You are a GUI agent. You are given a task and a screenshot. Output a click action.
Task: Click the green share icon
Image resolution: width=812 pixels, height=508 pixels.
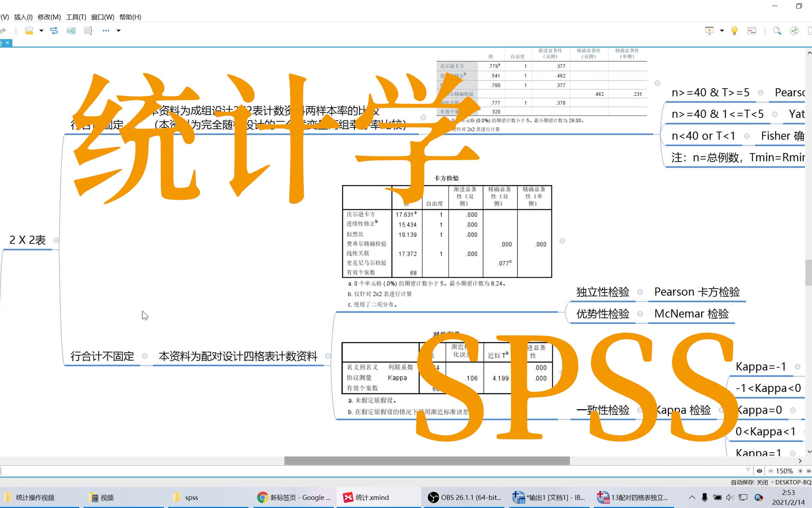coord(794,31)
